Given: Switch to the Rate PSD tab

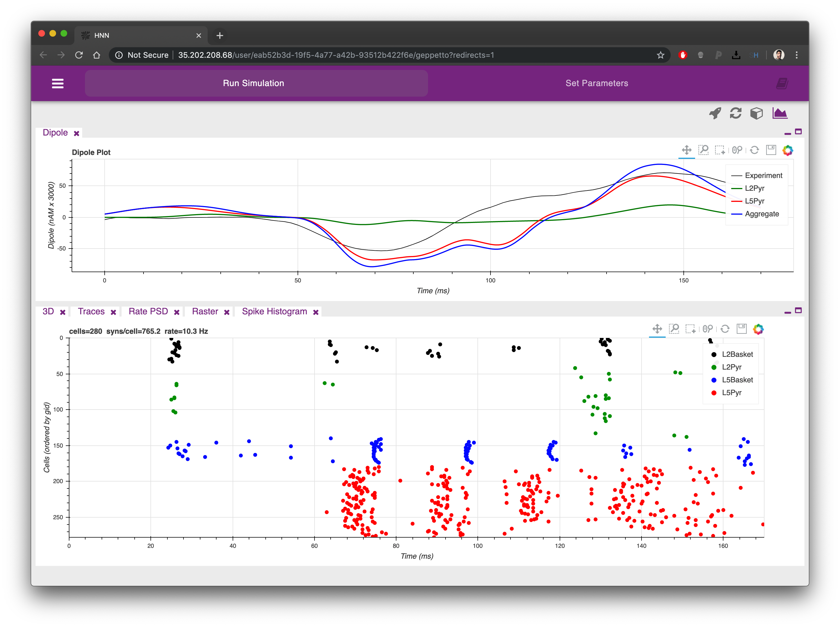Looking at the screenshot, I should click(x=148, y=312).
